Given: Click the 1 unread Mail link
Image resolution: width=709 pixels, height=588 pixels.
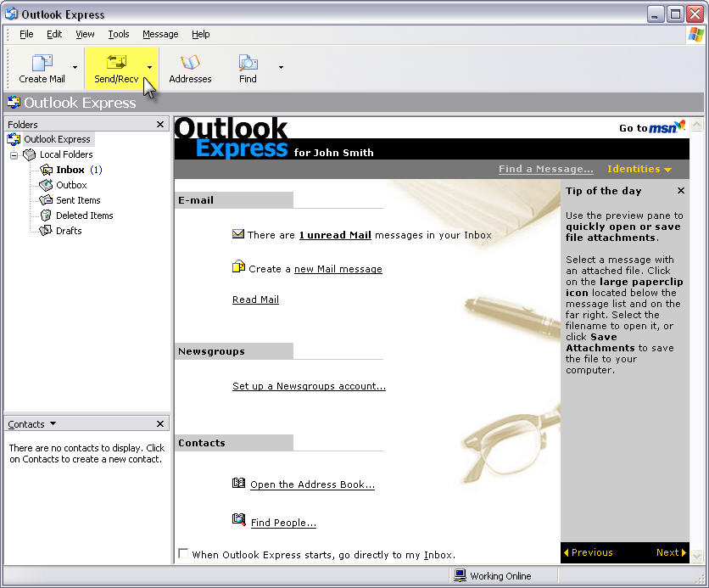Looking at the screenshot, I should click(x=335, y=235).
